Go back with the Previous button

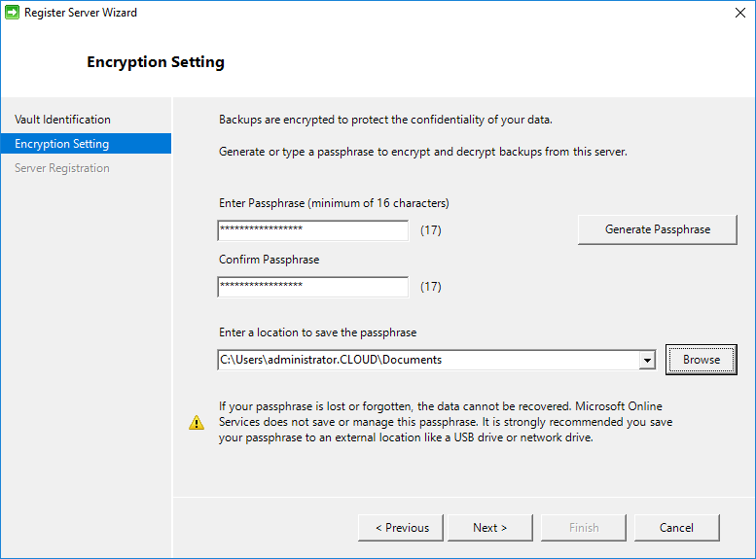point(401,528)
